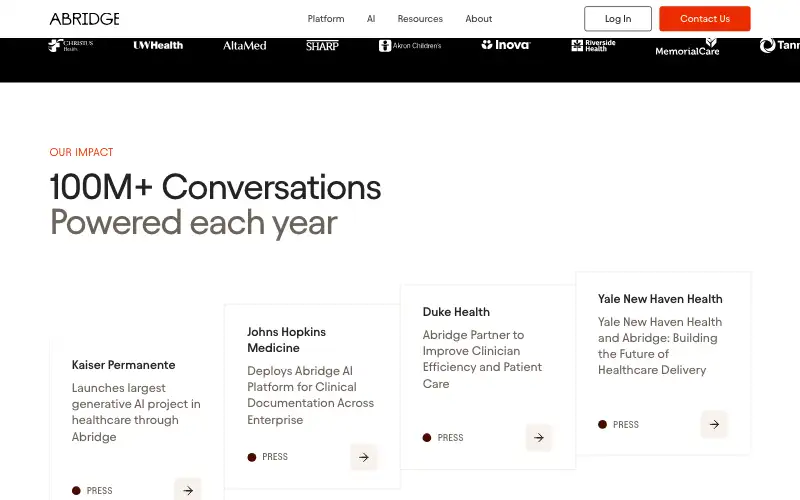Image resolution: width=800 pixels, height=500 pixels.
Task: Click "Building the Future of Healthcare" description
Action: [x=660, y=346]
